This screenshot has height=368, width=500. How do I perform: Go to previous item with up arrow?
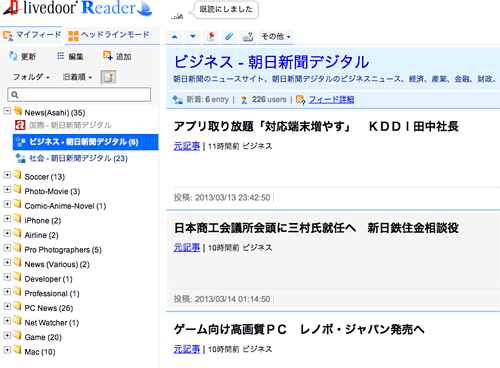pyautogui.click(x=175, y=36)
